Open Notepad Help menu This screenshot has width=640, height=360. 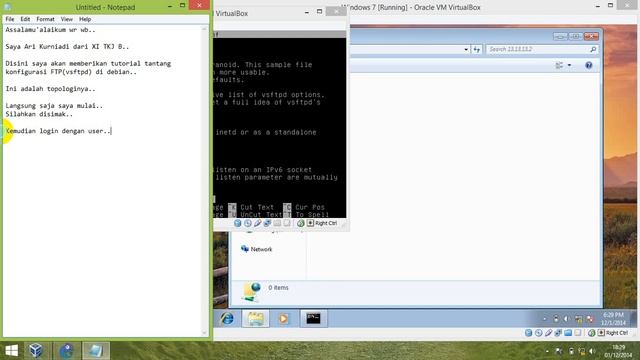[85, 19]
